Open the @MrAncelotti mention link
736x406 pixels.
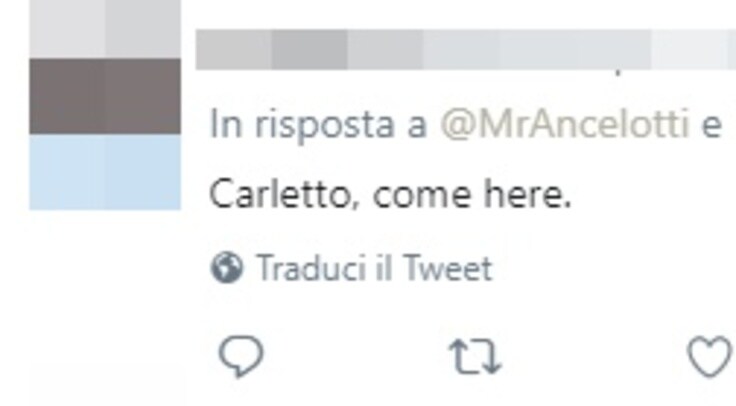565,125
